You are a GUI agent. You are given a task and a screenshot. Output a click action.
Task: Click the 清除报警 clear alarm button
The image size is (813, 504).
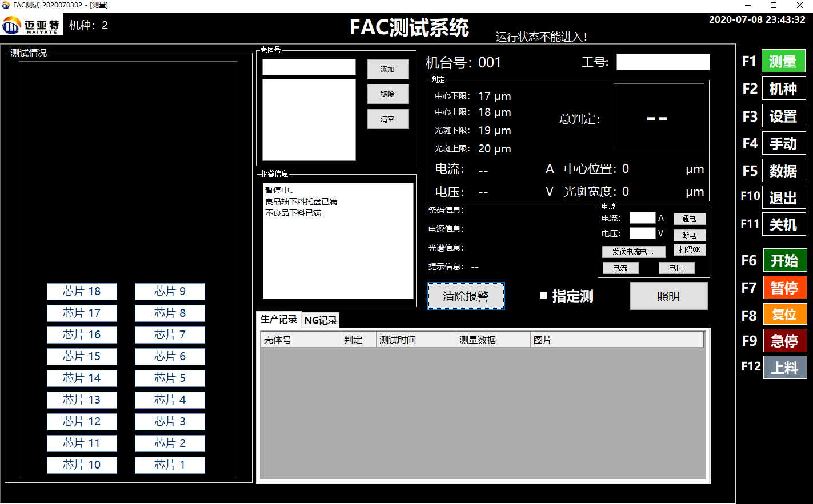(466, 296)
